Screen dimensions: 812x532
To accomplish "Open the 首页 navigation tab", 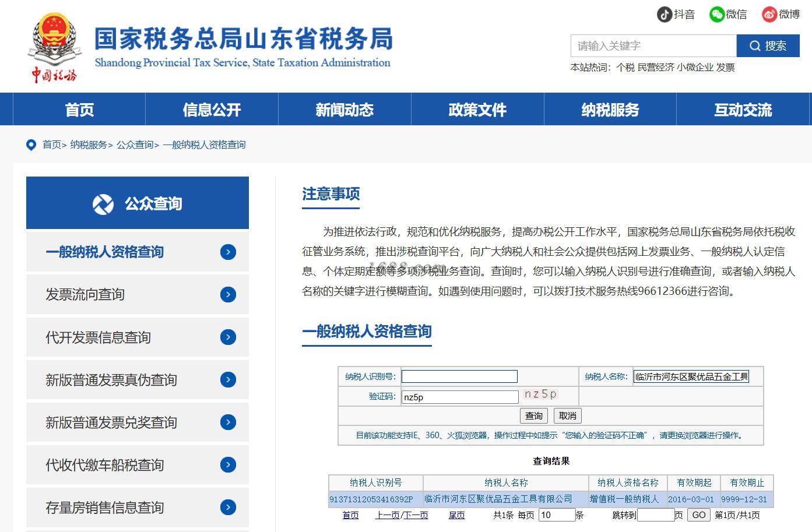I will (79, 110).
